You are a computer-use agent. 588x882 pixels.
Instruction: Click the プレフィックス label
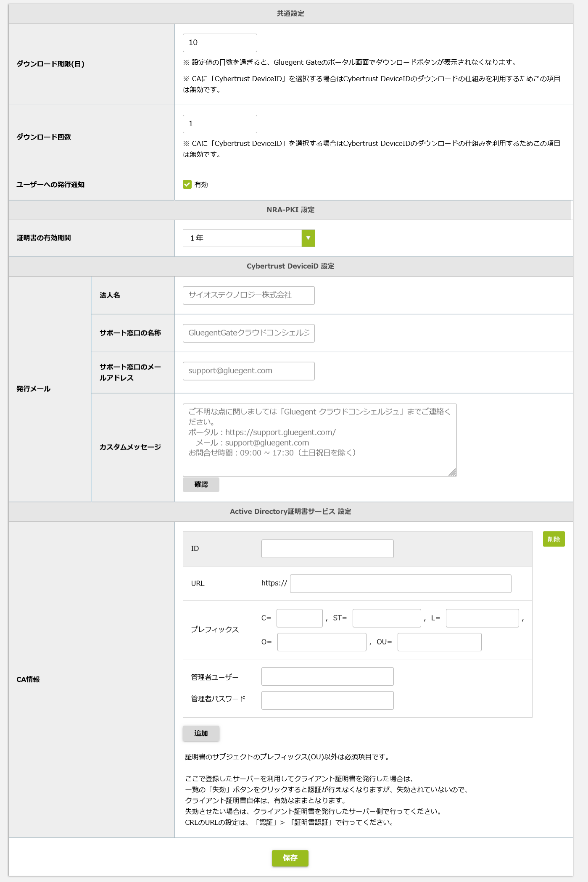click(215, 630)
